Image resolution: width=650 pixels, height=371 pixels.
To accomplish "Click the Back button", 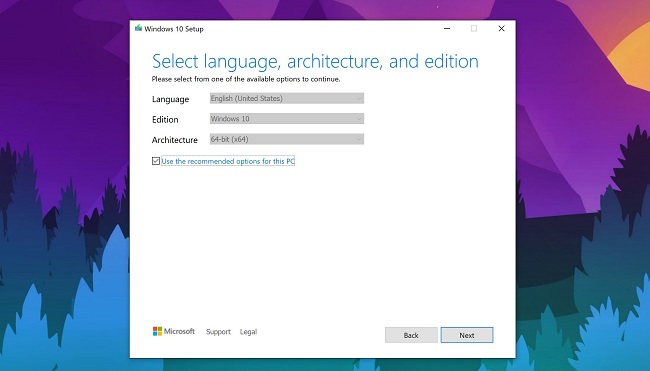I will click(x=411, y=335).
